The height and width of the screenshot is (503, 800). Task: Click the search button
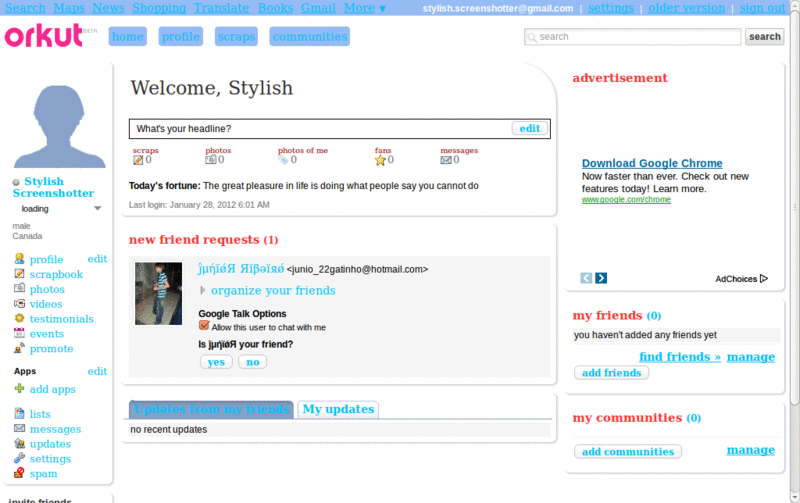pyautogui.click(x=764, y=37)
